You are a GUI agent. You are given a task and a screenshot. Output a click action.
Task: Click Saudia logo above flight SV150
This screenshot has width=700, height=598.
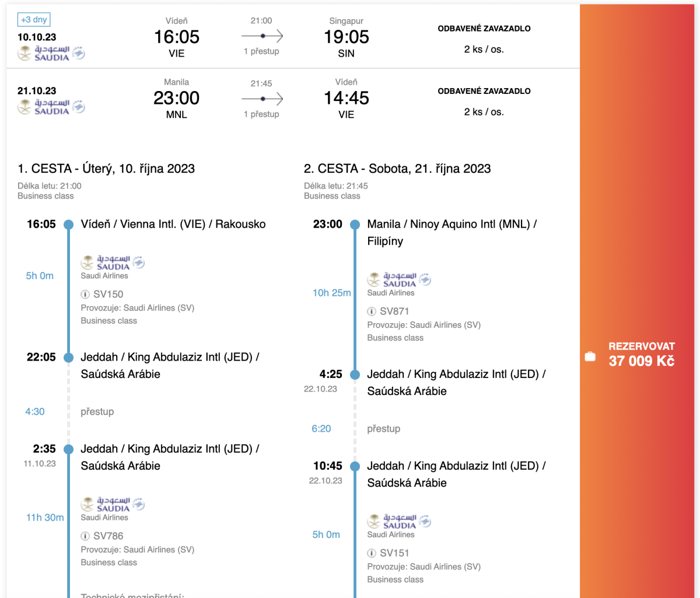click(113, 263)
